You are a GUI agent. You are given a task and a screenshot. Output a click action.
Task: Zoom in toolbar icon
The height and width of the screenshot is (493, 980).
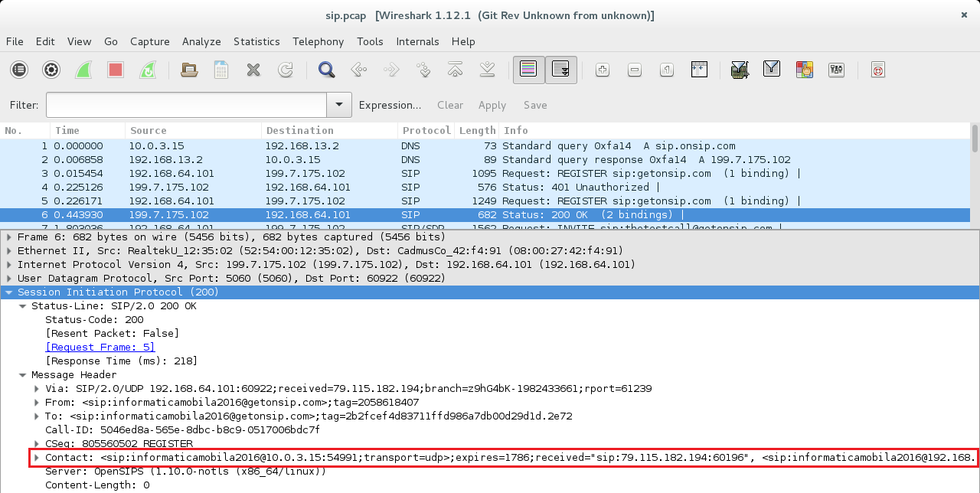tap(603, 70)
